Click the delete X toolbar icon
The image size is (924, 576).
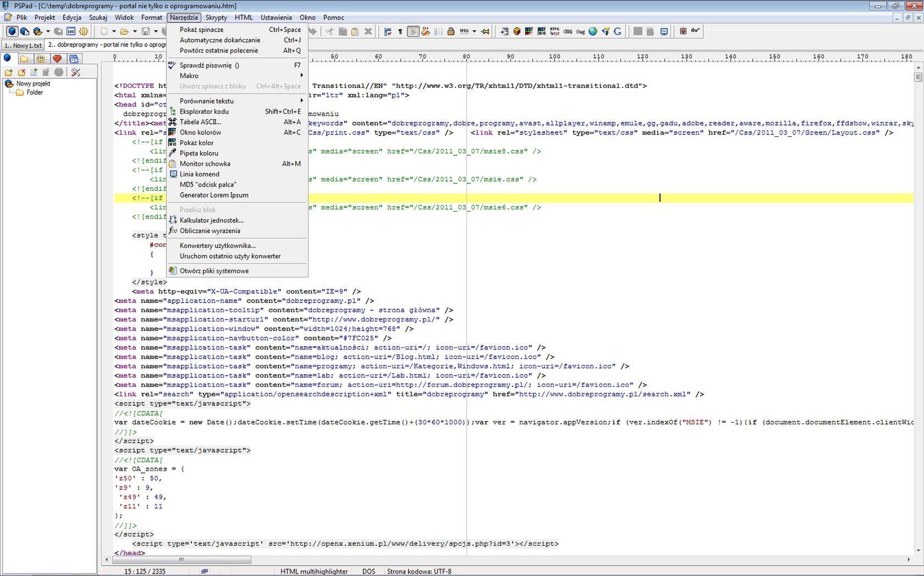pos(369,31)
